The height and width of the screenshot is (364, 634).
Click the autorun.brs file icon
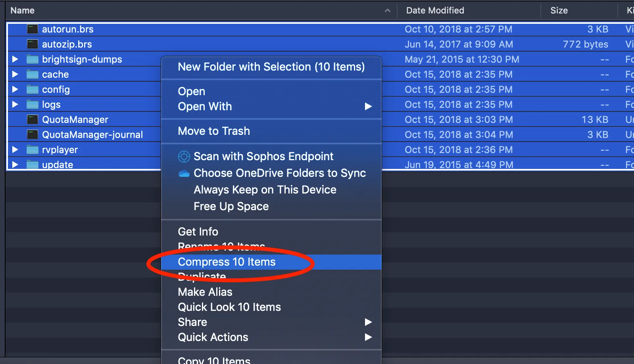coord(32,29)
